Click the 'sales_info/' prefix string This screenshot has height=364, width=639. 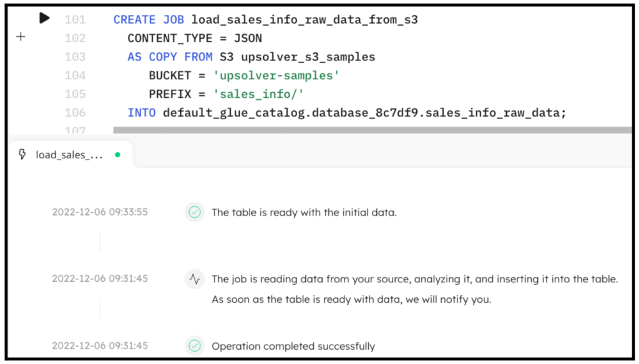coord(259,94)
